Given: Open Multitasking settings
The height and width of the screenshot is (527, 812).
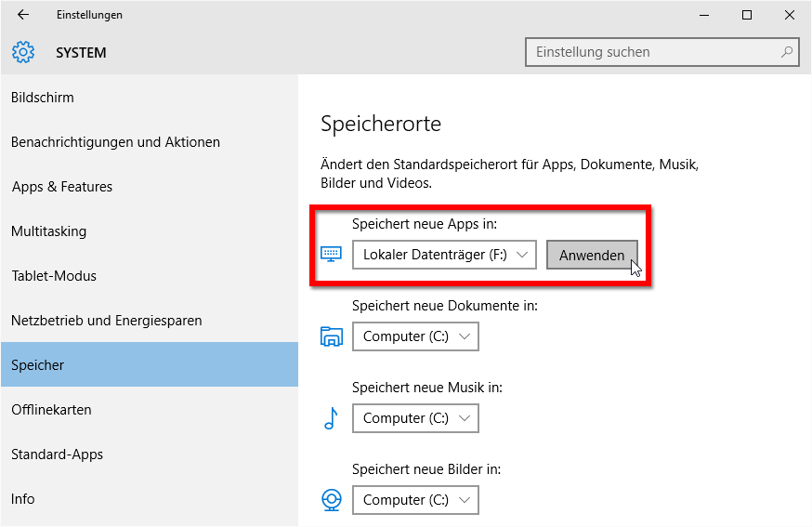Looking at the screenshot, I should pyautogui.click(x=48, y=231).
